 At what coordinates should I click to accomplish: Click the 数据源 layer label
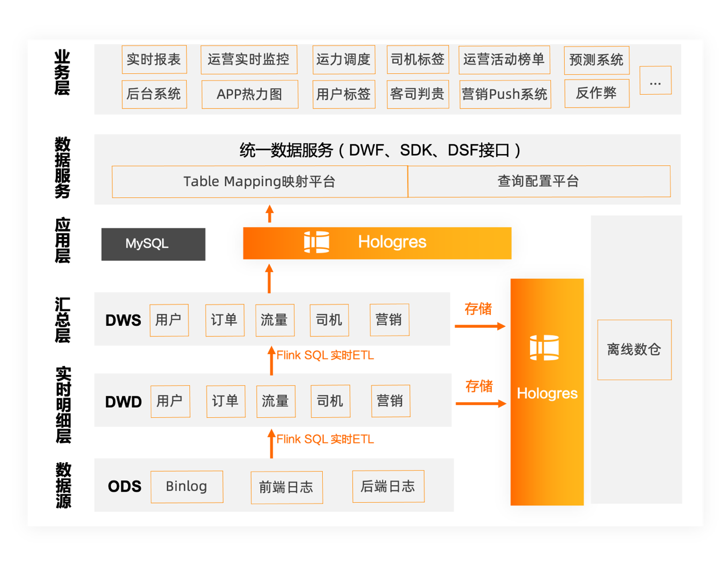click(x=63, y=485)
